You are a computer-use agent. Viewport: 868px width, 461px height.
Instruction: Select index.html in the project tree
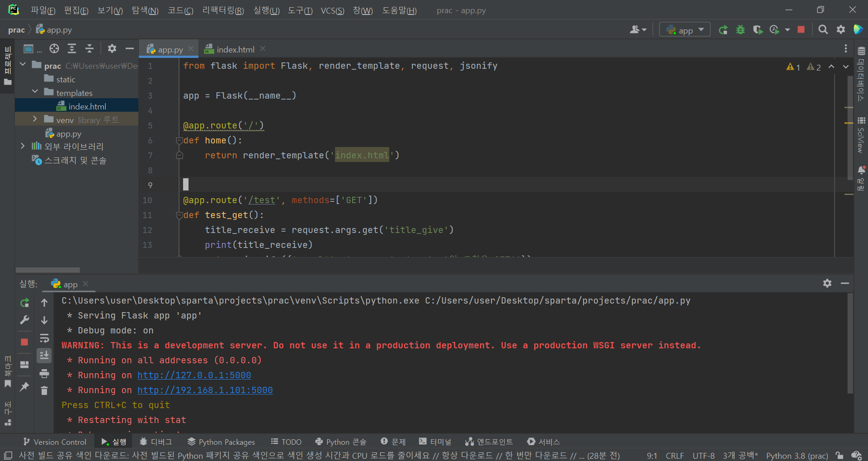coord(87,106)
